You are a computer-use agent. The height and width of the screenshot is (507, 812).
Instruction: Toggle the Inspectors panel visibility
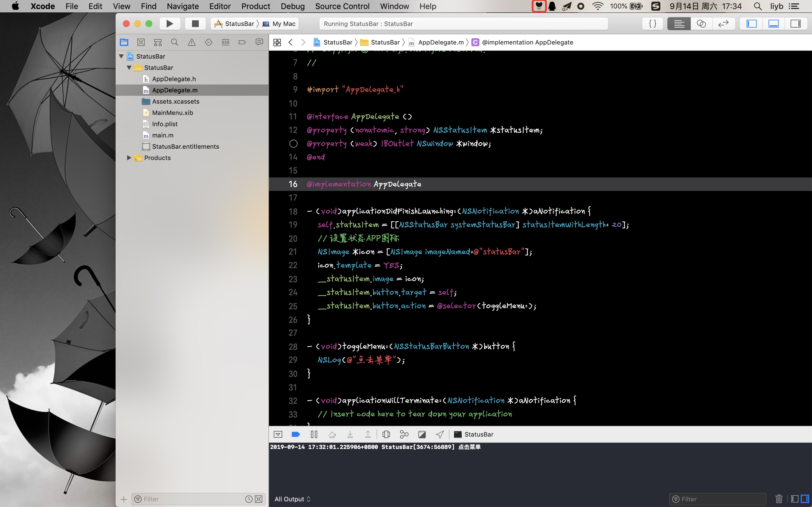(796, 23)
